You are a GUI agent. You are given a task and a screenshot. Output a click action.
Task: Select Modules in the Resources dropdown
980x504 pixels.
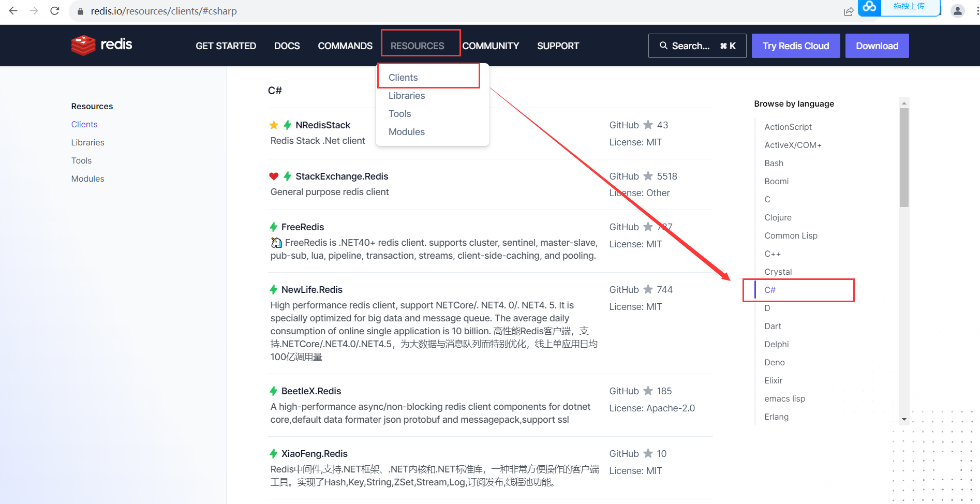tap(407, 132)
